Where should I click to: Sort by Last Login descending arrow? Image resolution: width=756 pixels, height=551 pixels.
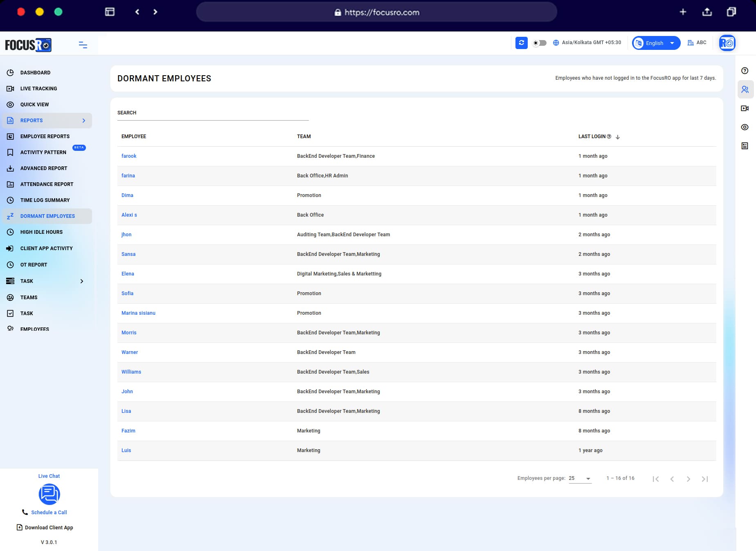[617, 137]
